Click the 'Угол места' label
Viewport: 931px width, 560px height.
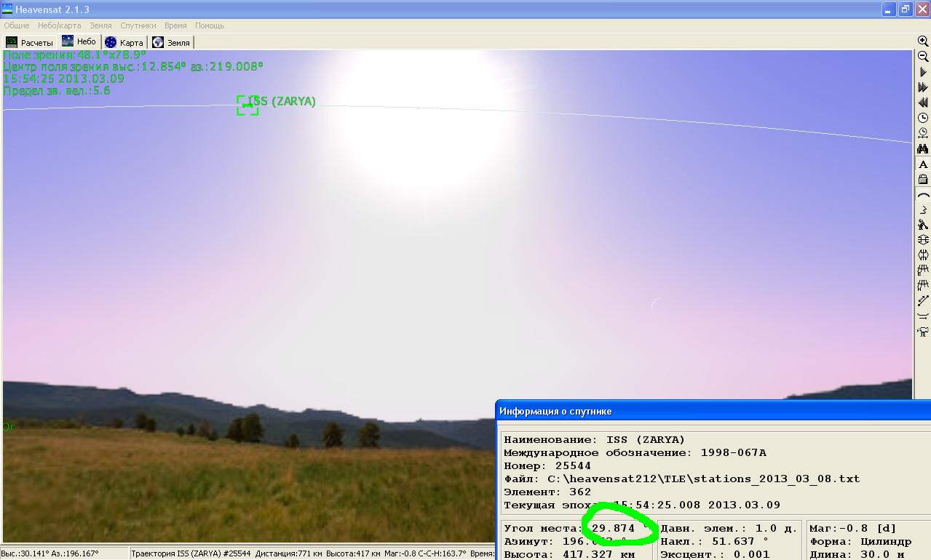(x=544, y=528)
